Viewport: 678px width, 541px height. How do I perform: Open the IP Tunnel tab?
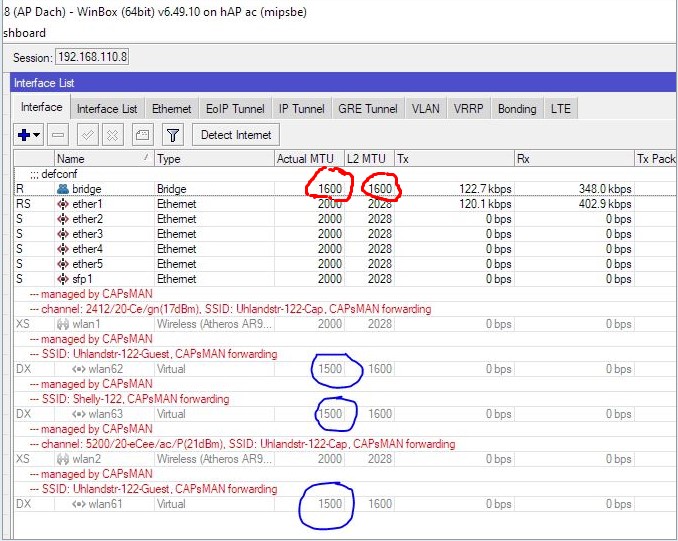301,109
